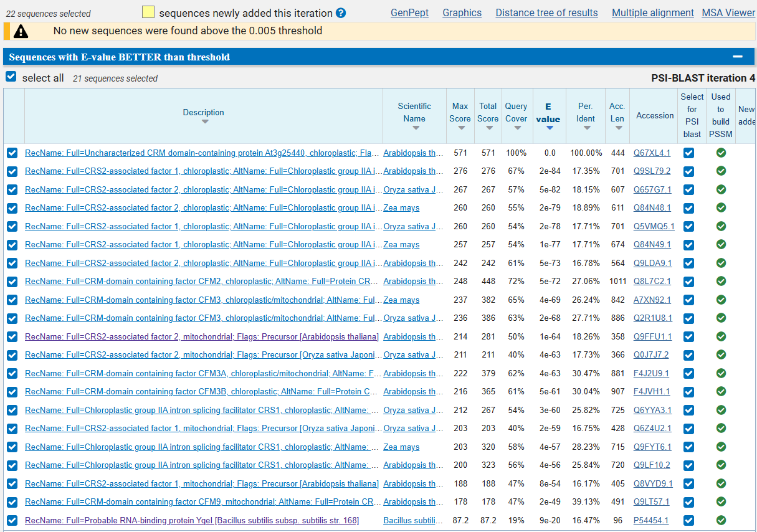Viewport: 757px width, 532px height.
Task: Open the CFM3B chloroplastic description link
Action: pos(201,391)
